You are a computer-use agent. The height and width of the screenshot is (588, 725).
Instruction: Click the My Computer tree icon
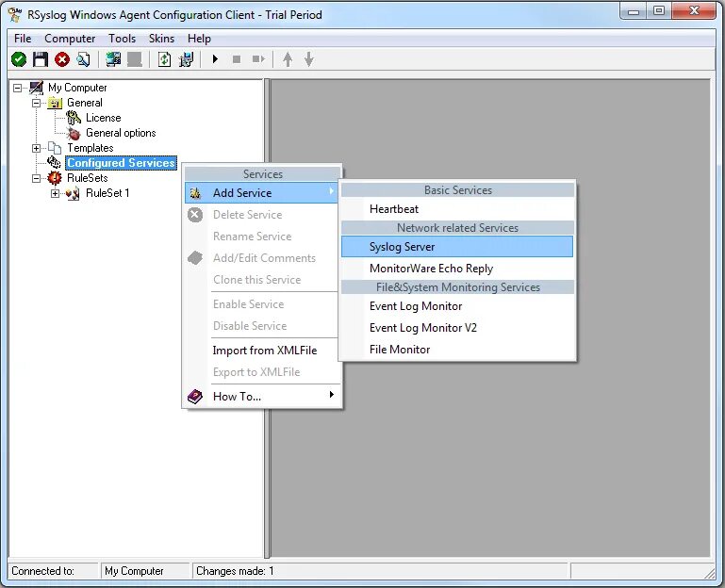[x=37, y=88]
